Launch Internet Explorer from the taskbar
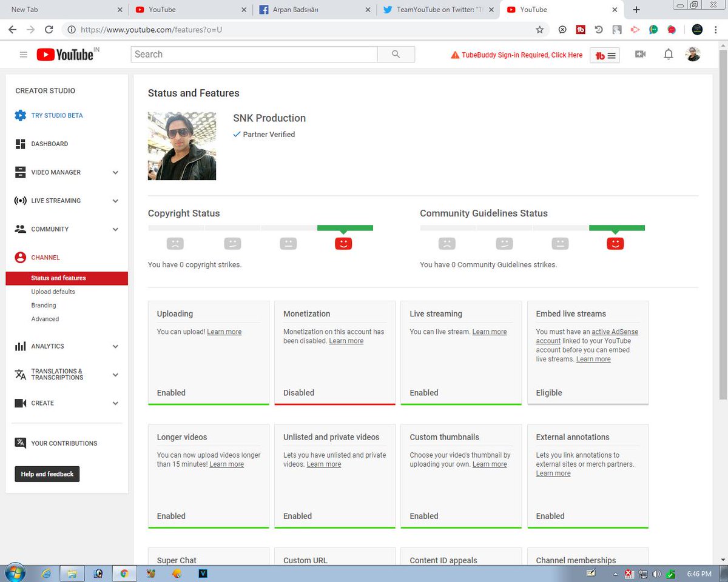The width and height of the screenshot is (728, 582). tap(46, 574)
